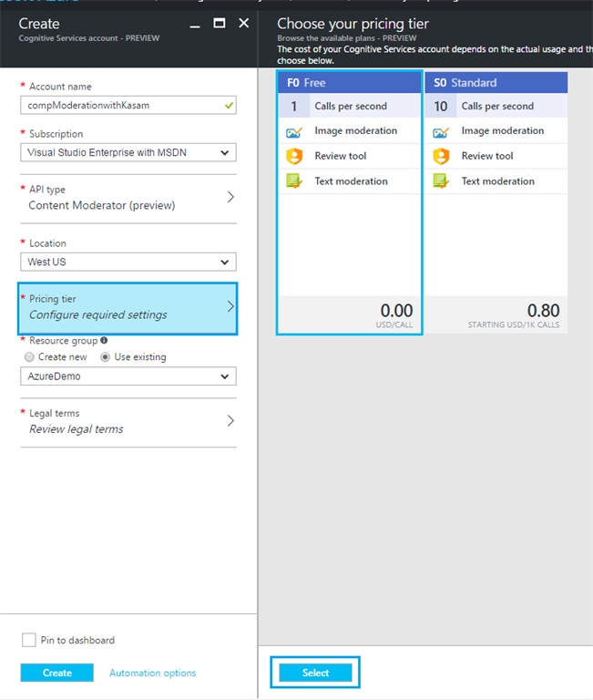Open Automation options link
This screenshot has height=700, width=593.
[x=153, y=673]
